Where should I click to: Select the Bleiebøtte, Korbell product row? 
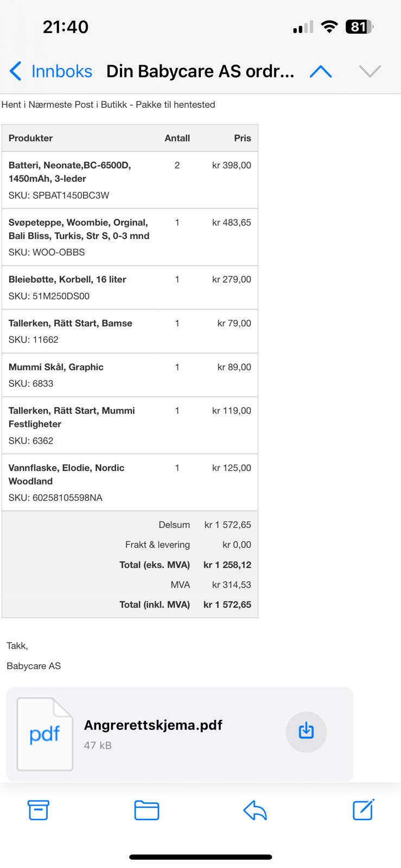(130, 288)
